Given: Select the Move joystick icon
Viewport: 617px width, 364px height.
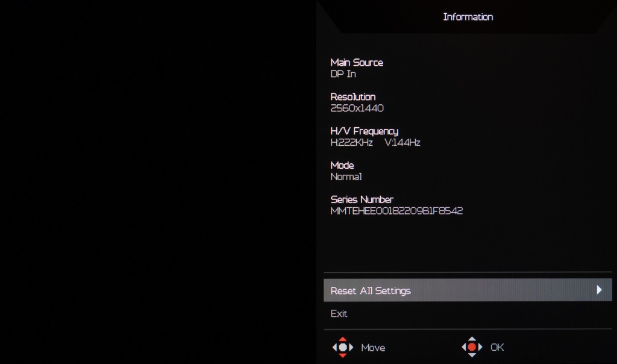Looking at the screenshot, I should pos(343,347).
